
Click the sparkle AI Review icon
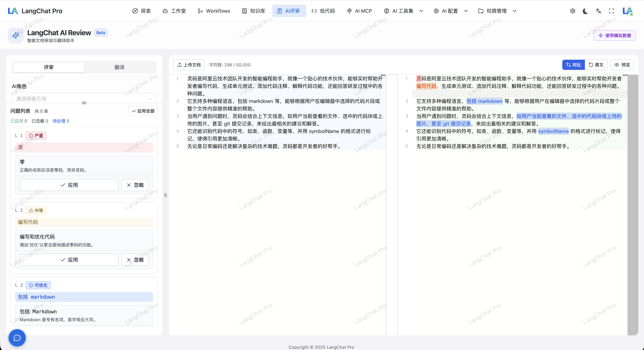16,35
